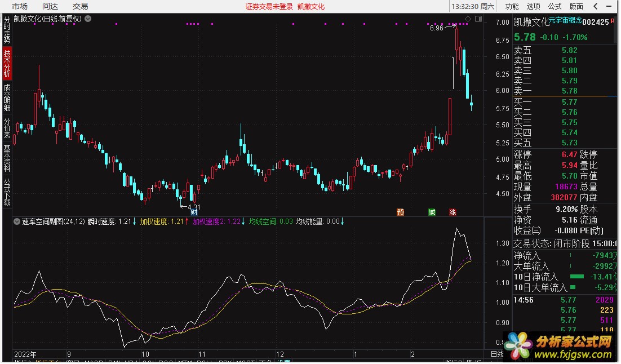Click the 财 finance marker icon
Image resolution: width=621 pixels, height=364 pixels.
click(x=194, y=212)
